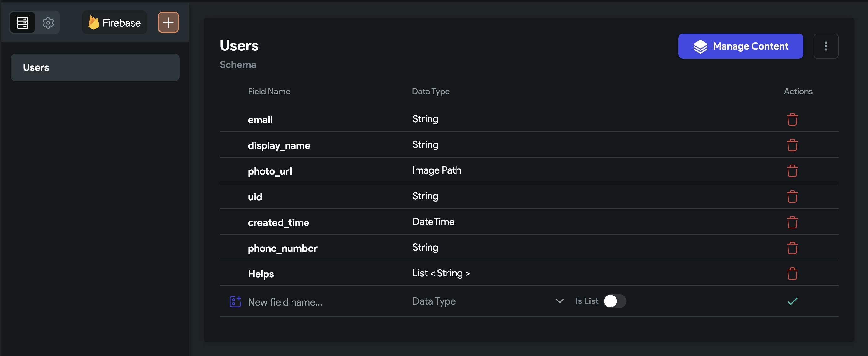868x356 pixels.
Task: Click the new field icon
Action: (235, 302)
